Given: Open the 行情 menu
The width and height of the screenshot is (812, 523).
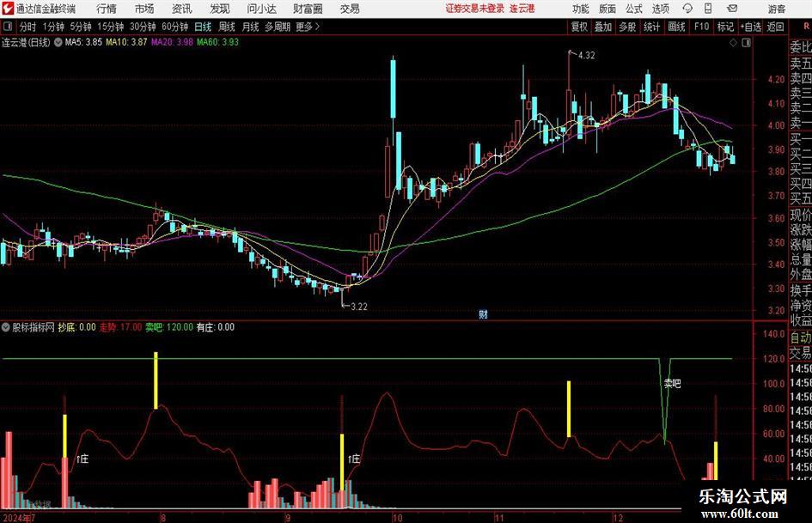Looking at the screenshot, I should click(x=107, y=9).
